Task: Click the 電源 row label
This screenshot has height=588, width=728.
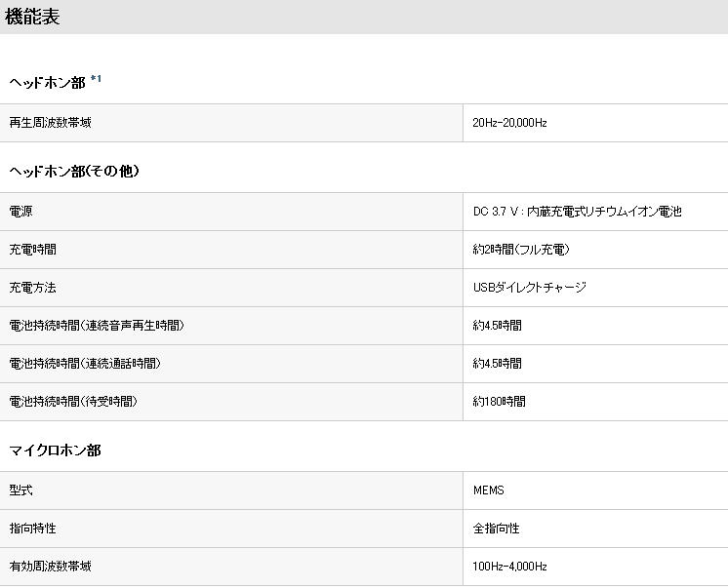Action: (20, 212)
